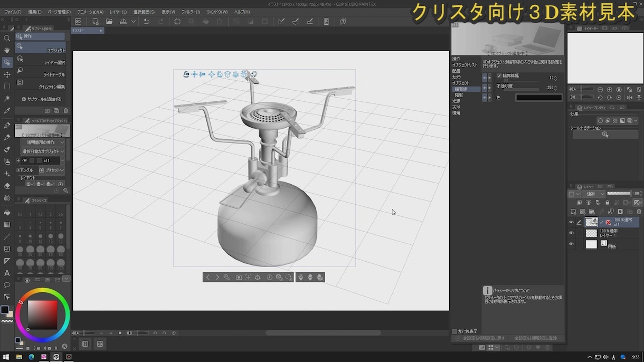The width and height of the screenshot is (644, 362).
Task: Click サブツールを追加する button
Action: (x=42, y=99)
